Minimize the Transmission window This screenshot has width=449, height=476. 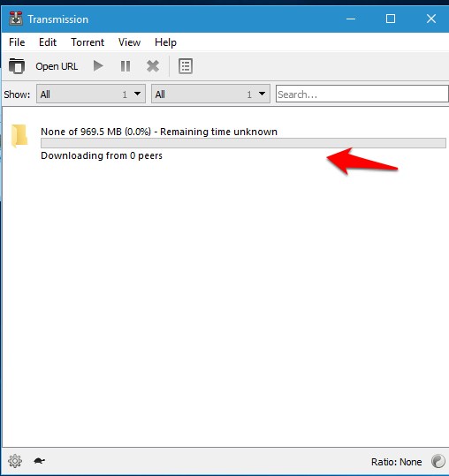[x=351, y=19]
